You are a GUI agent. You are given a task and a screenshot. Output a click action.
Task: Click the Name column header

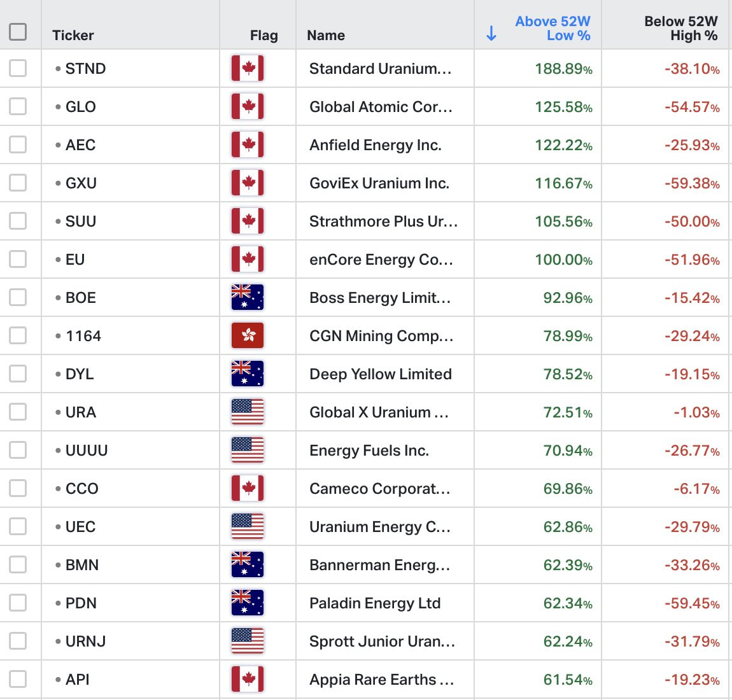326,35
